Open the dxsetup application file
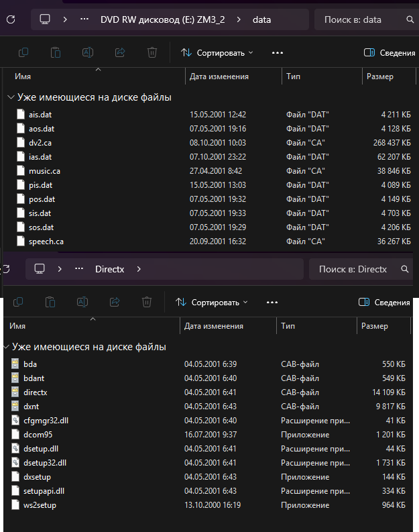 37,476
